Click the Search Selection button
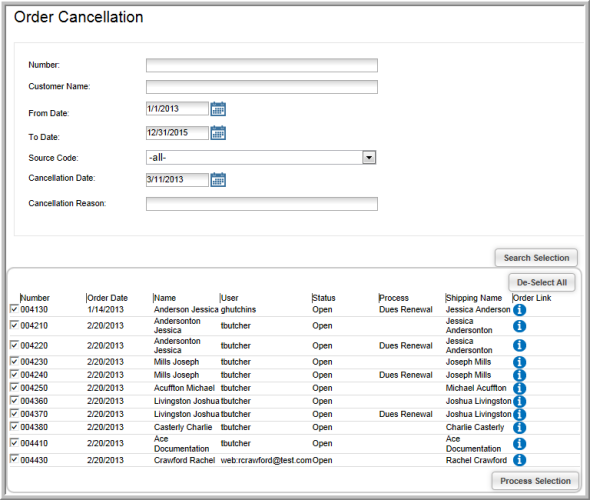Image resolution: width=590 pixels, height=500 pixels. point(536,258)
